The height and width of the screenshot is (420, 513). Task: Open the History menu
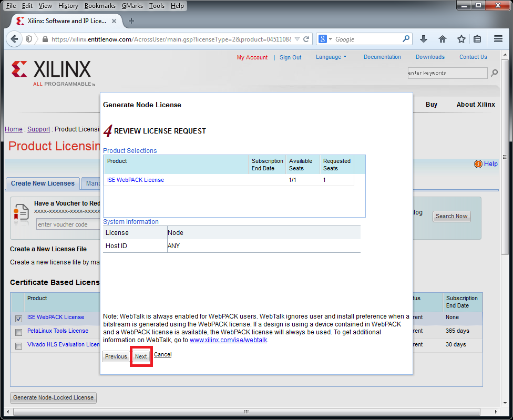[68, 6]
